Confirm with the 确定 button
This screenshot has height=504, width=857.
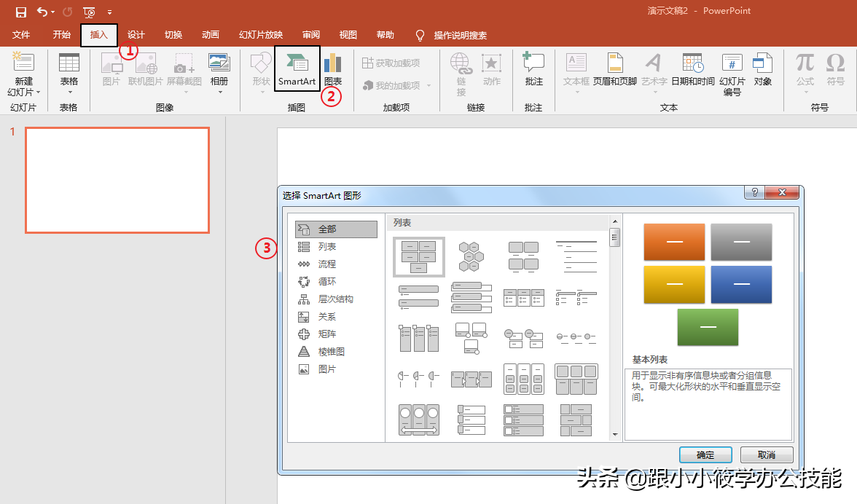[705, 455]
